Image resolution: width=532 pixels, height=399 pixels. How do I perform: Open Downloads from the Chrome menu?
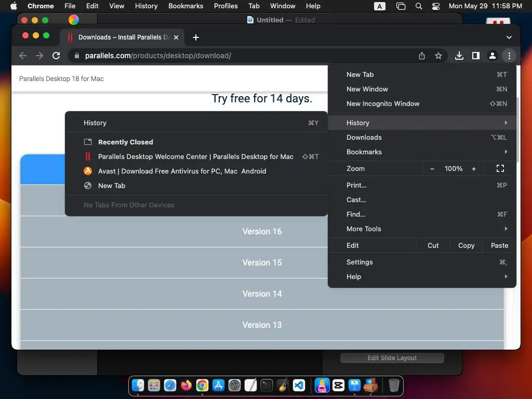click(x=422, y=137)
